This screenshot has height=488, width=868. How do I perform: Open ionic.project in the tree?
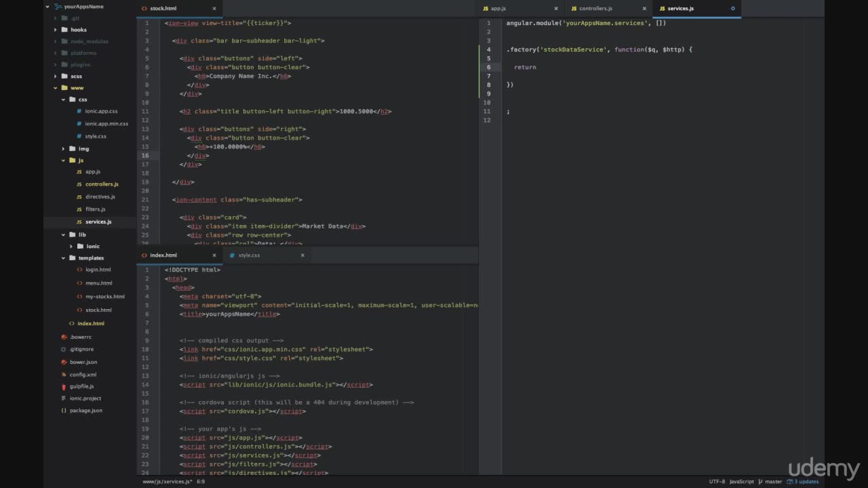[85, 399]
